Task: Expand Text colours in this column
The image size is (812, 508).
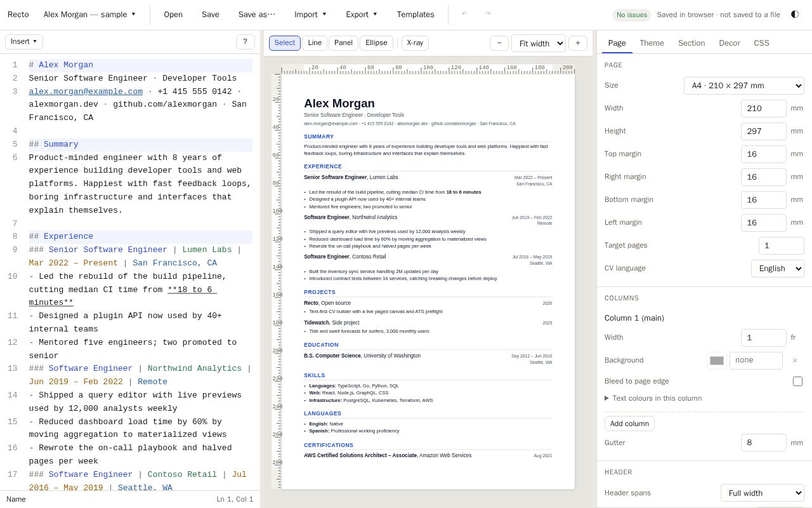Action: [653, 398]
